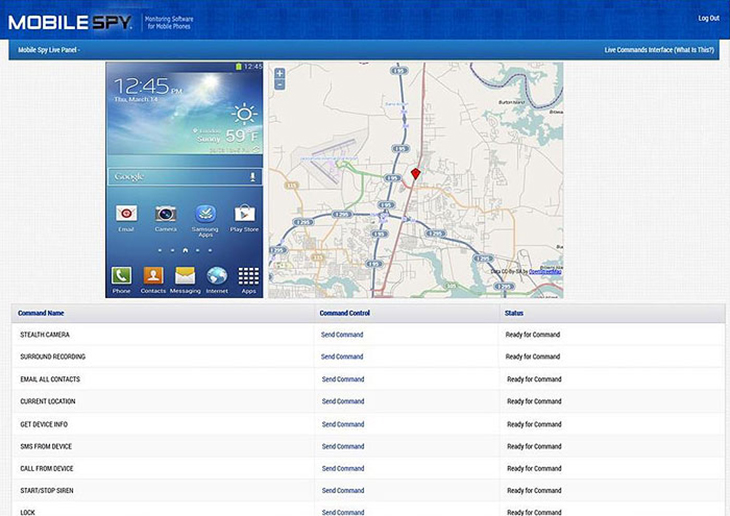
Task: Click the home page indicator dot
Action: click(x=185, y=250)
